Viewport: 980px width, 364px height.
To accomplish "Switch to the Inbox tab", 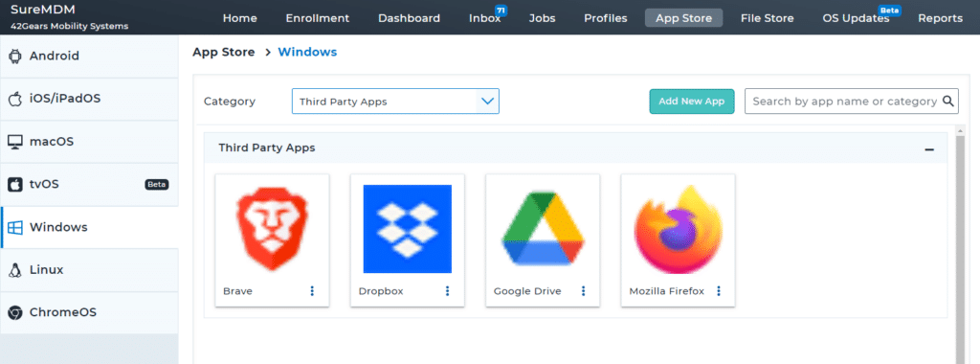I will pos(484,18).
